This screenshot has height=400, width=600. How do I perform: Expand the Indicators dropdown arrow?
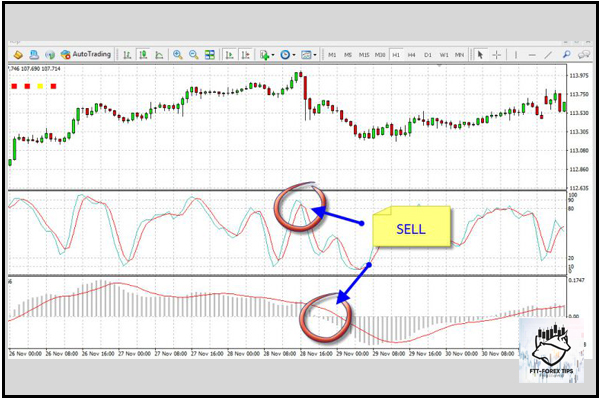[x=273, y=55]
